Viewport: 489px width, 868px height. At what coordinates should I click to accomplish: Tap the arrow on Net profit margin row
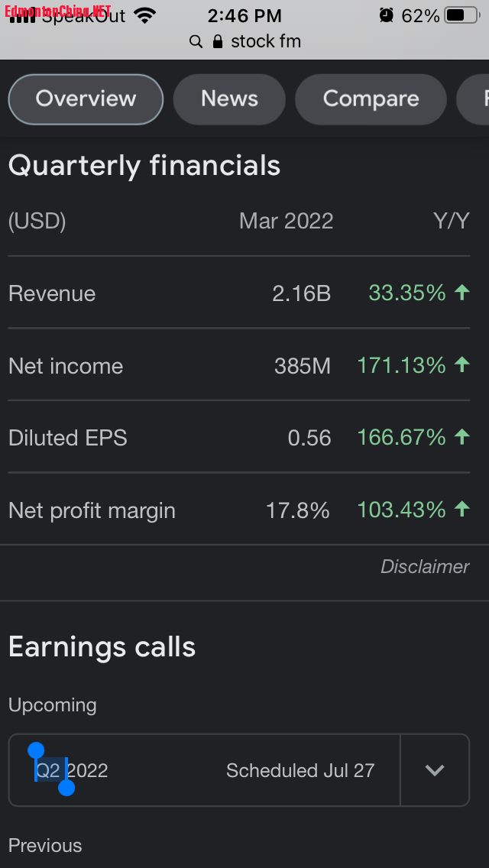pos(461,510)
